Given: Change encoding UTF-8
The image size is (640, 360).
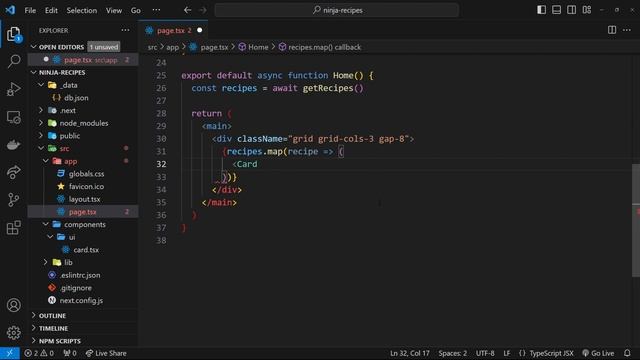Looking at the screenshot, I should pyautogui.click(x=485, y=353).
